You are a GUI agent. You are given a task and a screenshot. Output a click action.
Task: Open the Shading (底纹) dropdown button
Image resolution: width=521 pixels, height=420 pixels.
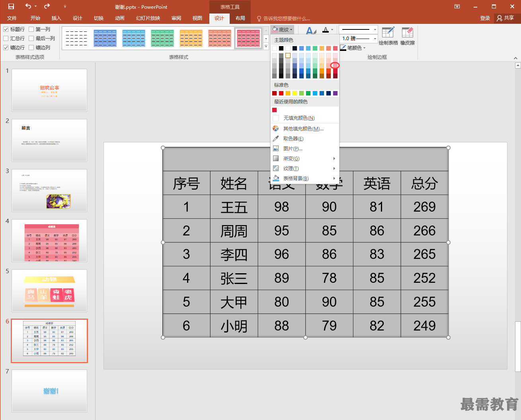tap(282, 29)
